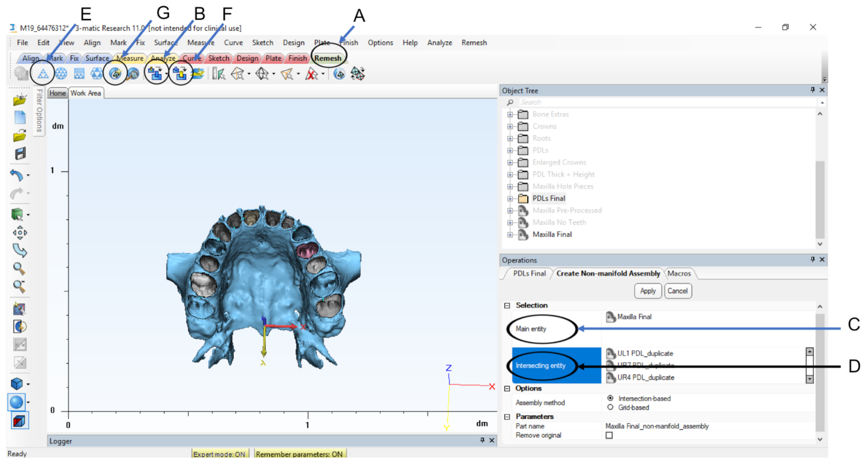This screenshot has height=466, width=868.
Task: Click the Open Project yellow folder icon
Action: 20,99
